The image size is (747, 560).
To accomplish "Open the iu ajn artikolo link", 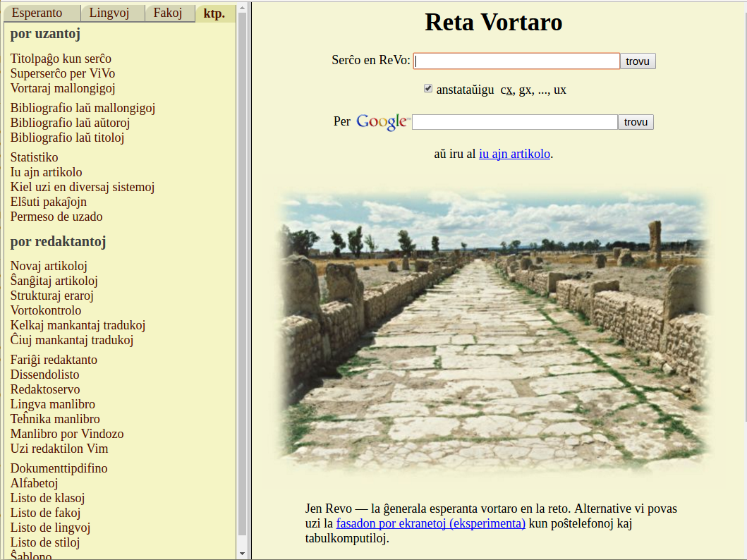I will [514, 154].
